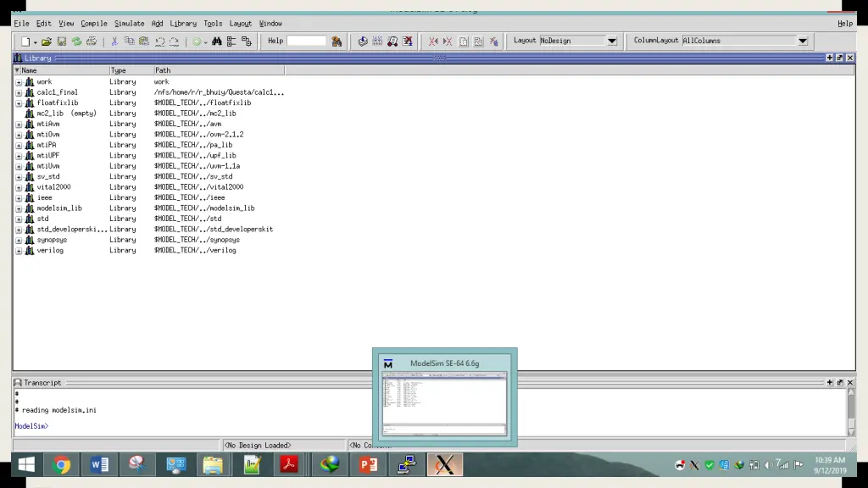868x488 pixels.
Task: Open File Explorer from the taskbar
Action: point(213,465)
